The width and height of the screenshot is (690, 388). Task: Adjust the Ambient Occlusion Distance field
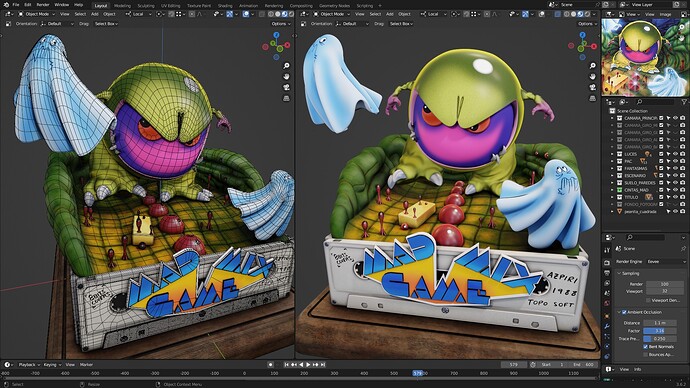[x=660, y=323]
